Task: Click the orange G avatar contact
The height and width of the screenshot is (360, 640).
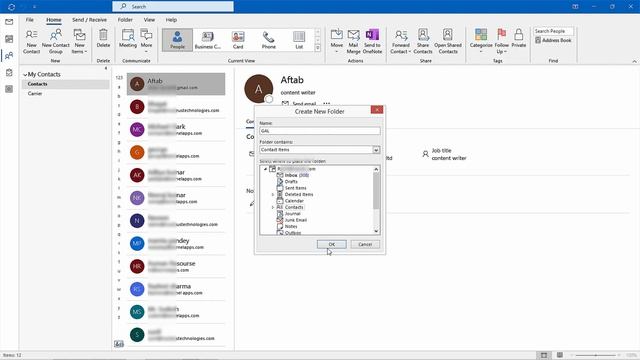Action: [x=137, y=153]
